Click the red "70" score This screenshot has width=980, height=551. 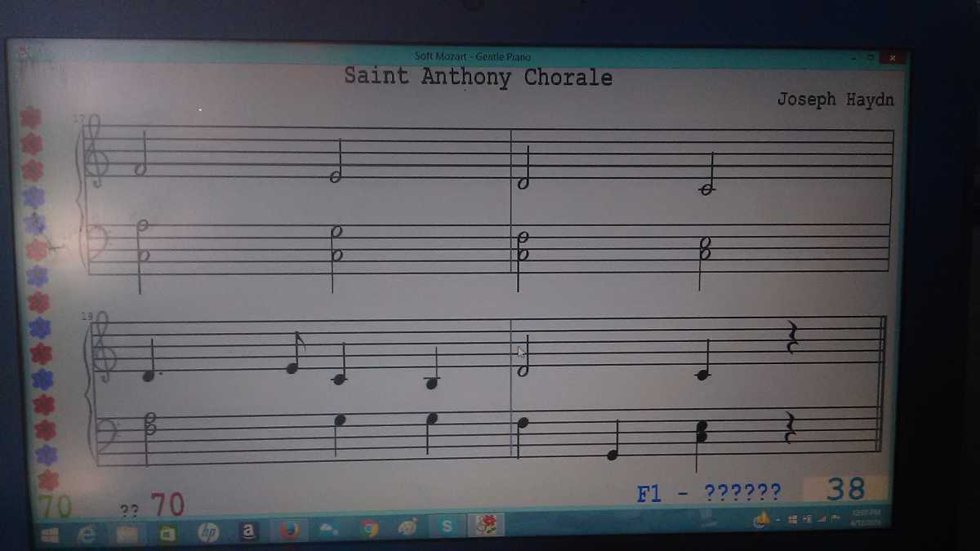click(167, 505)
